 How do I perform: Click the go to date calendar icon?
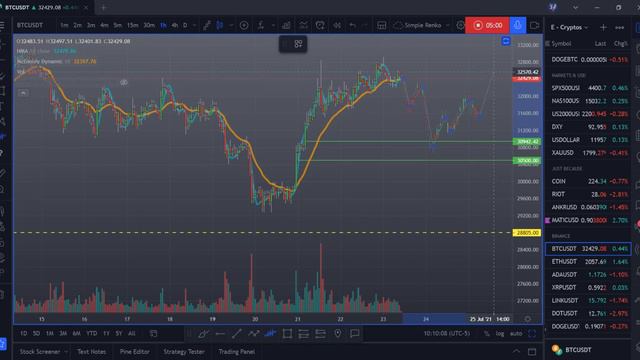(x=153, y=334)
